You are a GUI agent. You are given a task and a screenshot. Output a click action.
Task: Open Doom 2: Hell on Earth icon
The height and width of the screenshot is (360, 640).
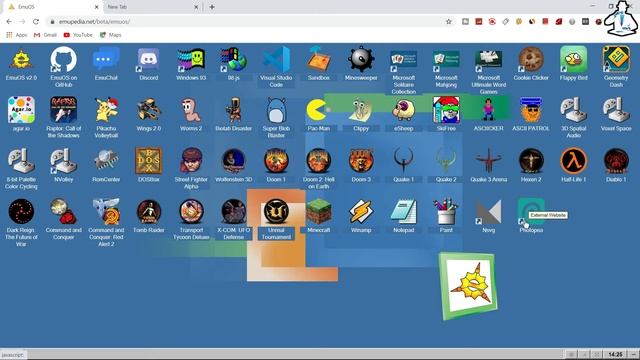pos(318,161)
